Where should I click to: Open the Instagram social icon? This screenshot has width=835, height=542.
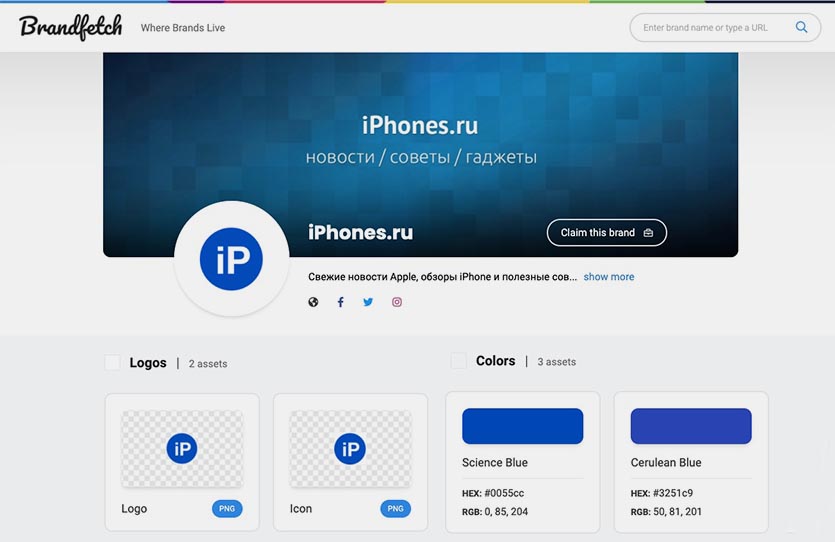tap(397, 302)
